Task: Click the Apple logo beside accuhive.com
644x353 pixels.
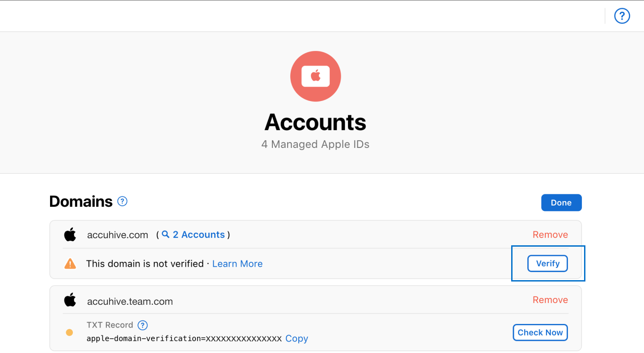Action: [70, 234]
